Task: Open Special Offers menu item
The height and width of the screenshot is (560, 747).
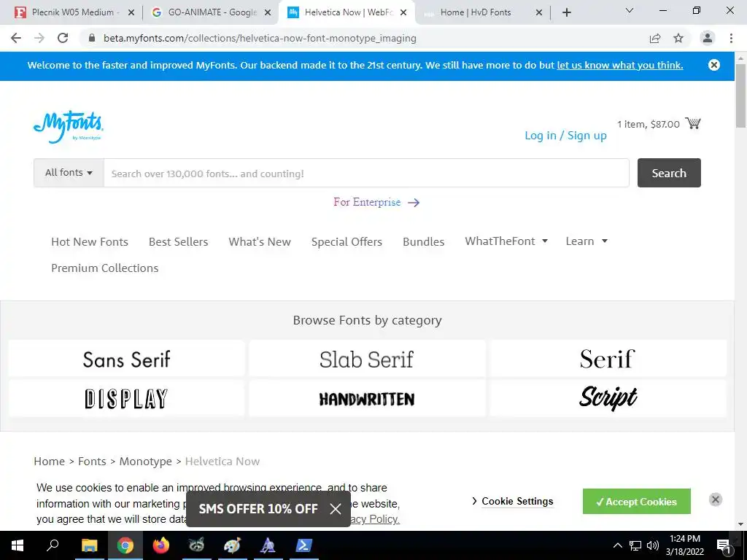Action: pyautogui.click(x=347, y=242)
